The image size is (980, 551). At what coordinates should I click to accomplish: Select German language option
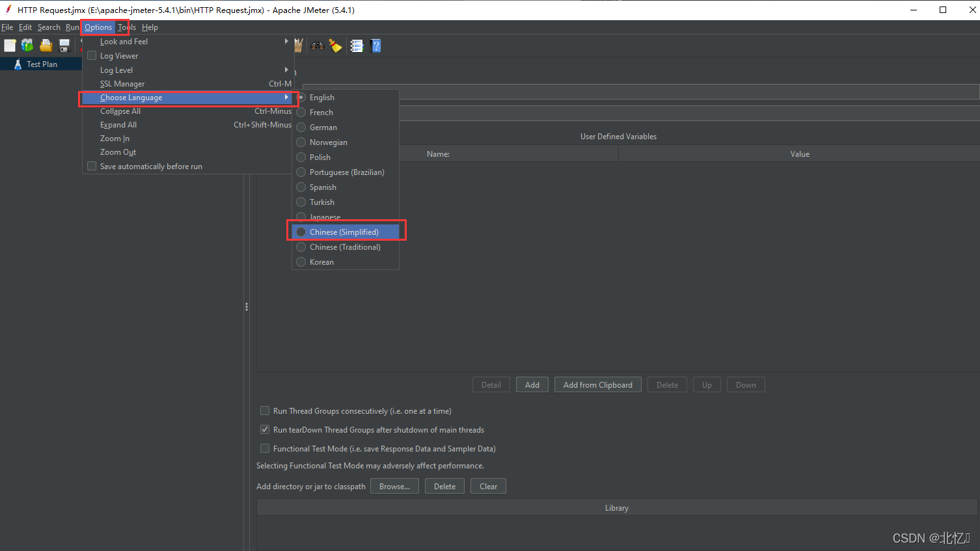(346, 128)
